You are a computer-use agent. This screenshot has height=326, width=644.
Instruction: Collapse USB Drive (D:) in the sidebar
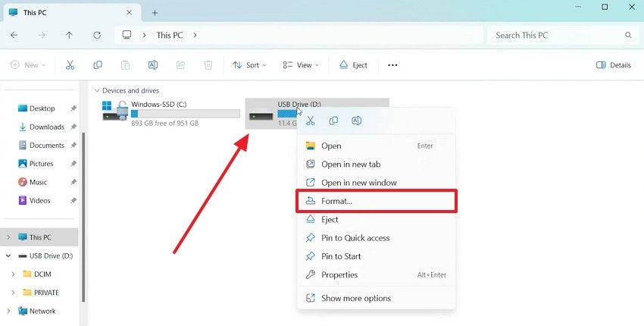tap(8, 255)
